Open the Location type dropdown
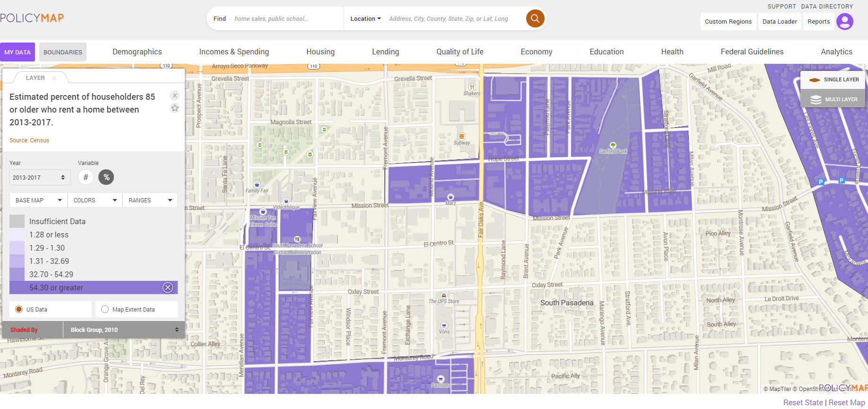This screenshot has width=868, height=409. coord(365,19)
